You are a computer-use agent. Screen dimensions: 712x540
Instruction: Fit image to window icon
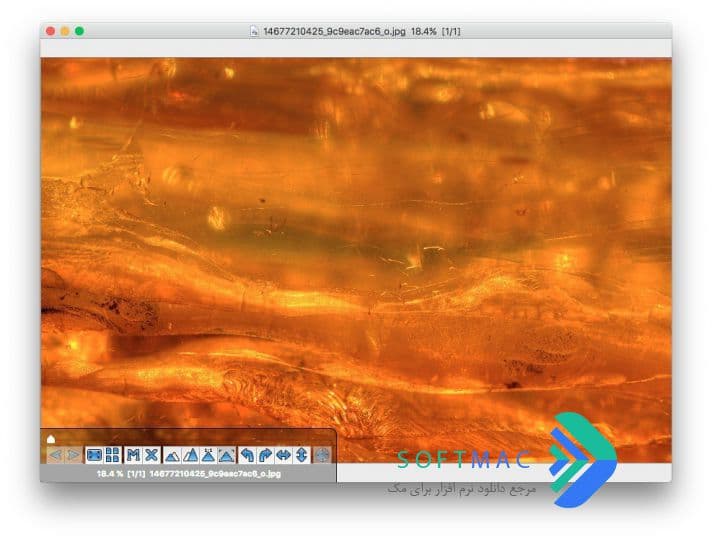tap(227, 455)
